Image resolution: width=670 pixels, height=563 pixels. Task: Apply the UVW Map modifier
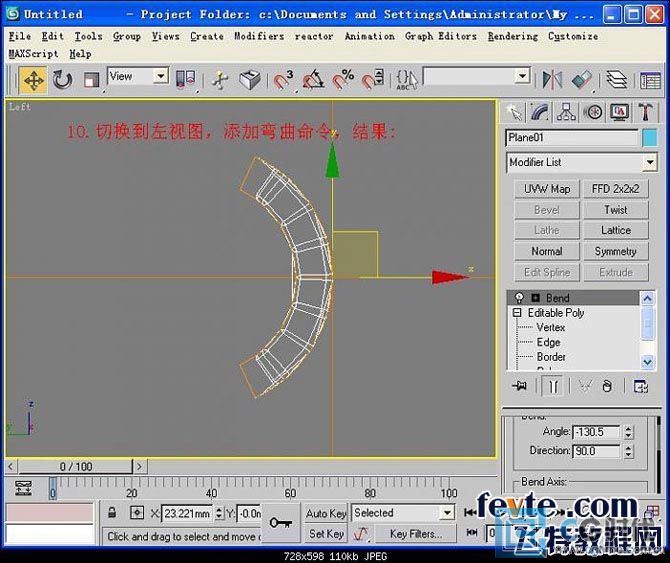(547, 189)
